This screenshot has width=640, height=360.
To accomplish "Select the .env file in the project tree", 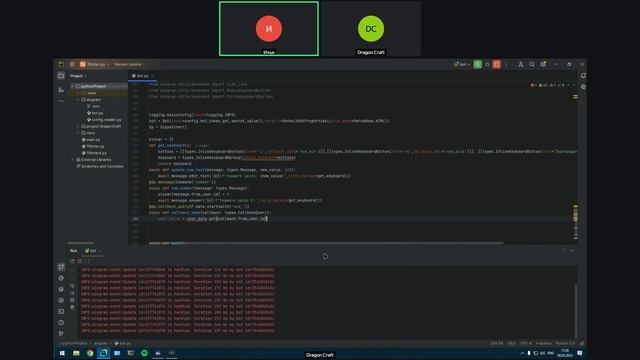I will coord(93,106).
